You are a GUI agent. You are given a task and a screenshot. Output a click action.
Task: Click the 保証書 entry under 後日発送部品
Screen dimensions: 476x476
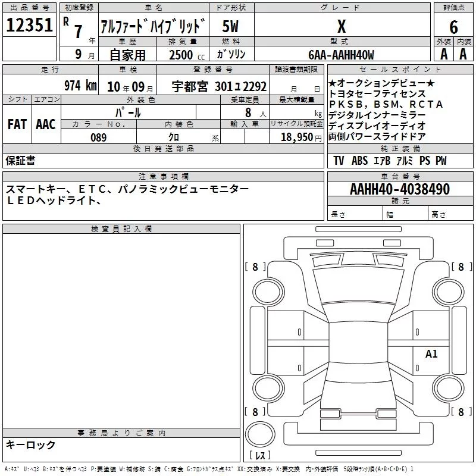pyautogui.click(x=21, y=161)
